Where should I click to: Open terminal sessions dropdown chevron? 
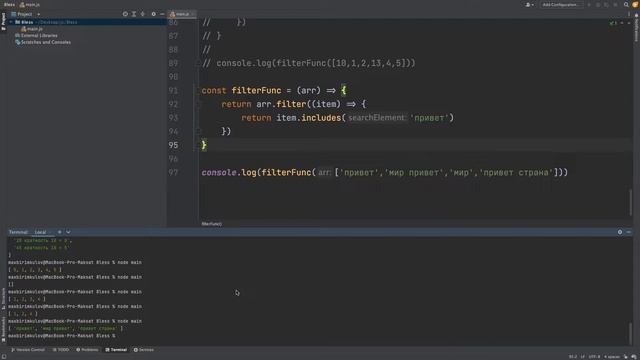tap(68, 232)
